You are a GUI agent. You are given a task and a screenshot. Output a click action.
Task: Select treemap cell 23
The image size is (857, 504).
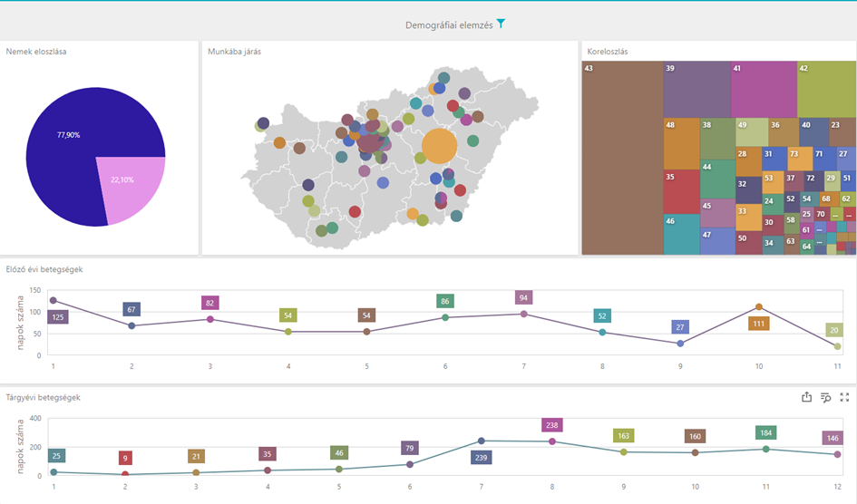click(x=842, y=132)
